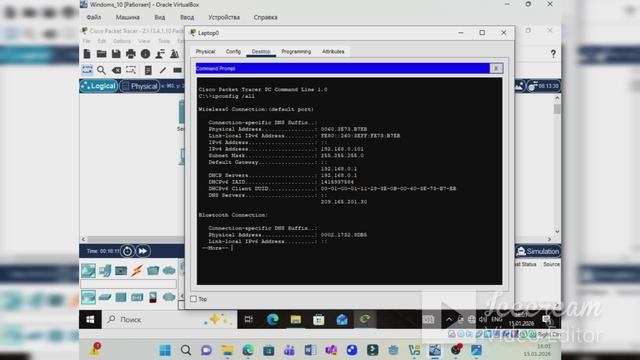
Task: Open Microsoft Edge on the guest taskbar
Action: [272, 320]
